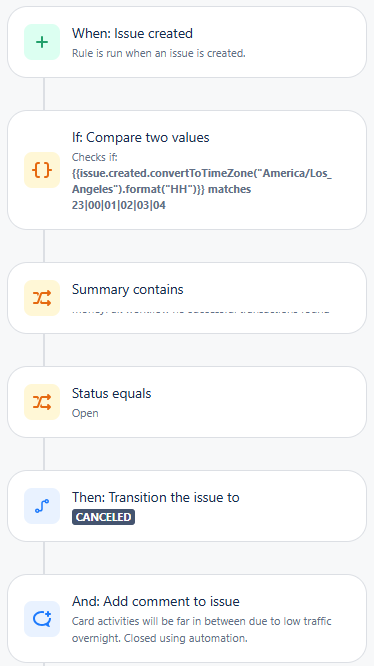Click the blue transition issue icon
This screenshot has width=374, height=666.
(x=42, y=506)
